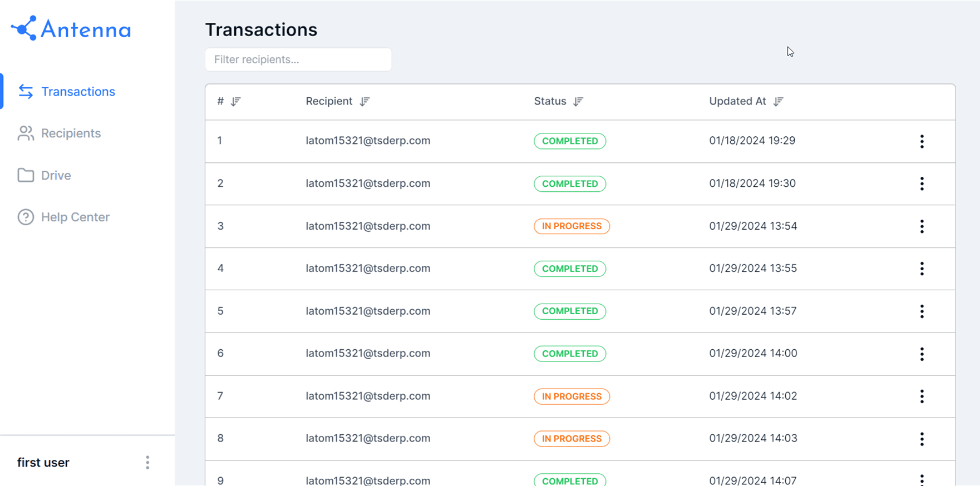
Task: Click IN PROGRESS badge in row 8
Action: pos(572,439)
